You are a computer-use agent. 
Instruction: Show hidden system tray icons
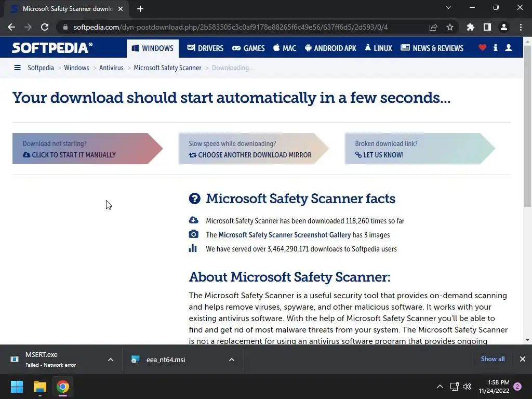click(440, 387)
